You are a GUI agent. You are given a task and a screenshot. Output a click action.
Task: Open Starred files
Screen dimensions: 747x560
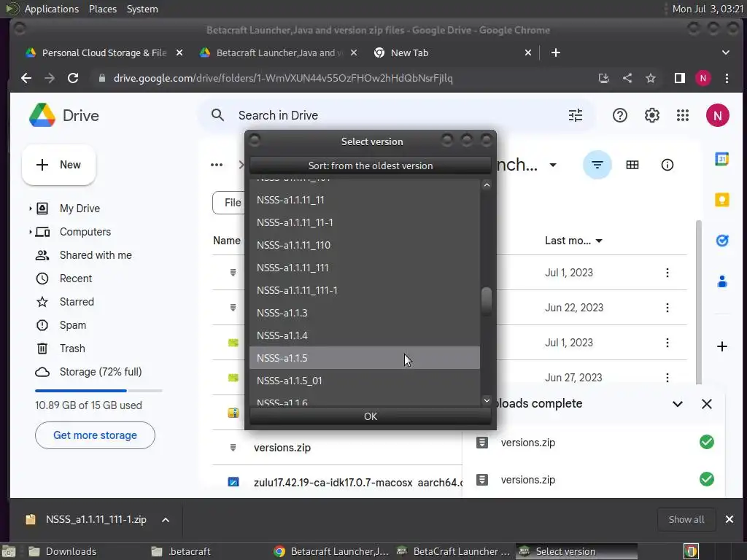[76, 302]
